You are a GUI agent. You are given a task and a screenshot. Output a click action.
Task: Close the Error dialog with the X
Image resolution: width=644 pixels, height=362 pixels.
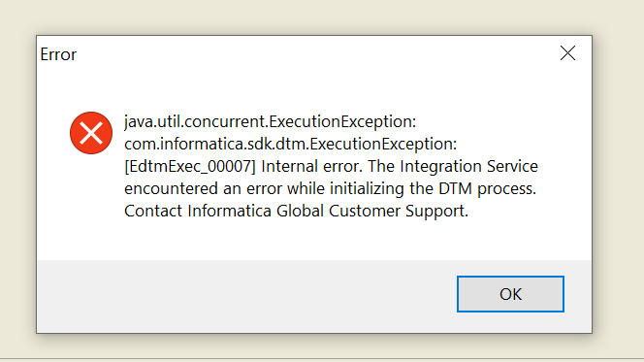pos(567,53)
